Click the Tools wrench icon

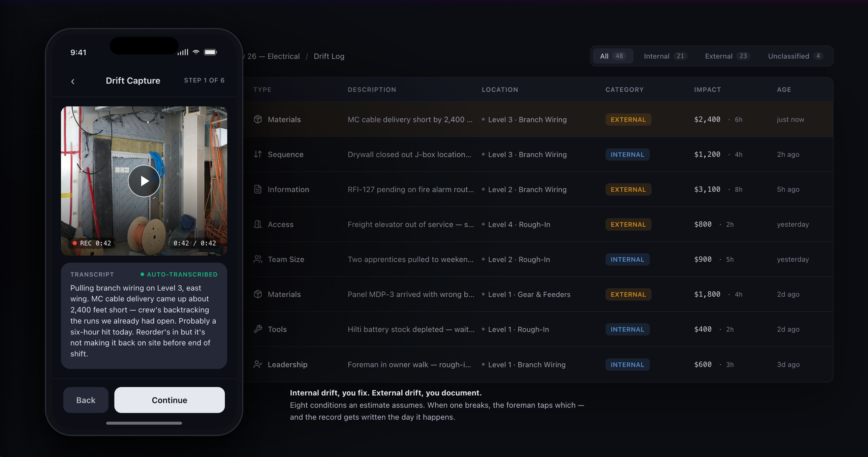(258, 329)
